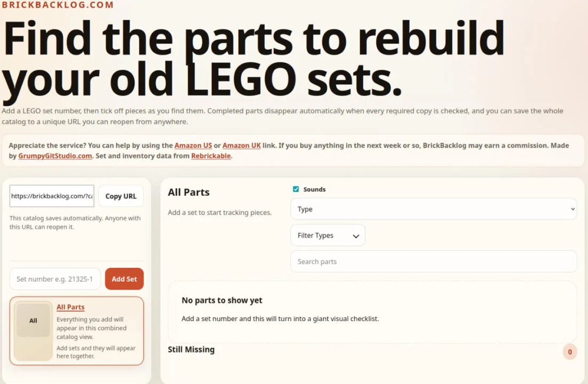Viewport: 588px width, 384px height.
Task: Visit the GrumpyGitStudio.com link
Action: (x=55, y=156)
